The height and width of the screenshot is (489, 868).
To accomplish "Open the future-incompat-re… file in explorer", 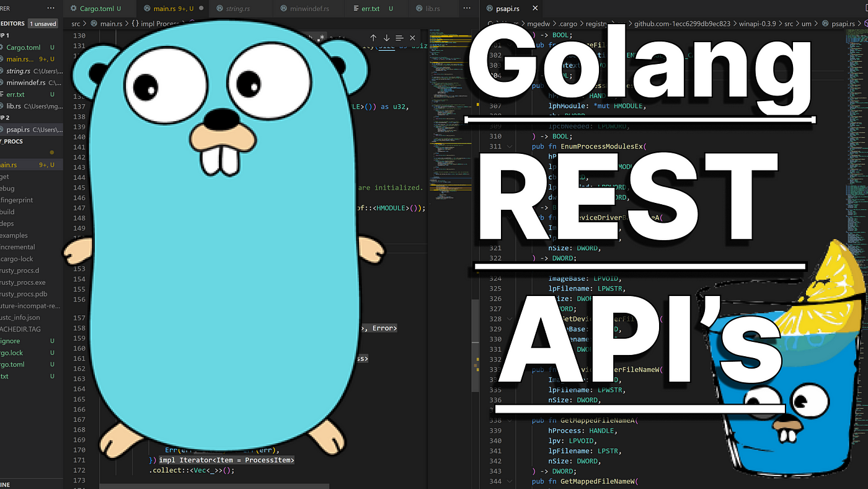I will point(30,306).
